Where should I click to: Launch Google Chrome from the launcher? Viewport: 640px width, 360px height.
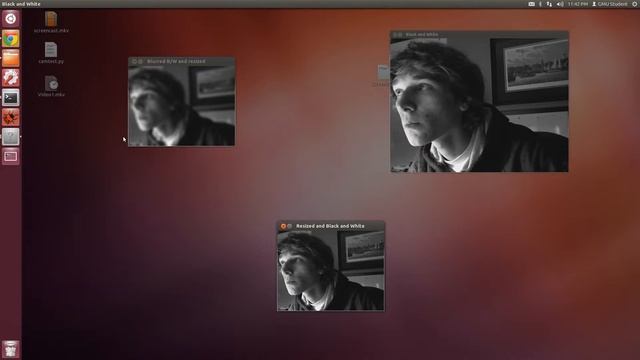pyautogui.click(x=11, y=39)
